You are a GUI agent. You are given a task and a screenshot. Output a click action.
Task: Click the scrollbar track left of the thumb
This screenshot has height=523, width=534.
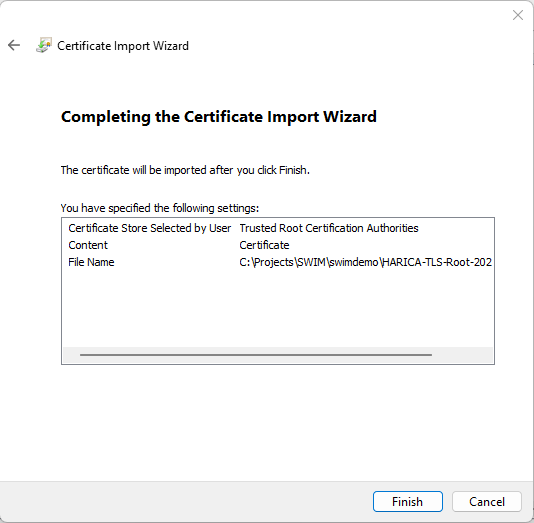click(x=72, y=355)
